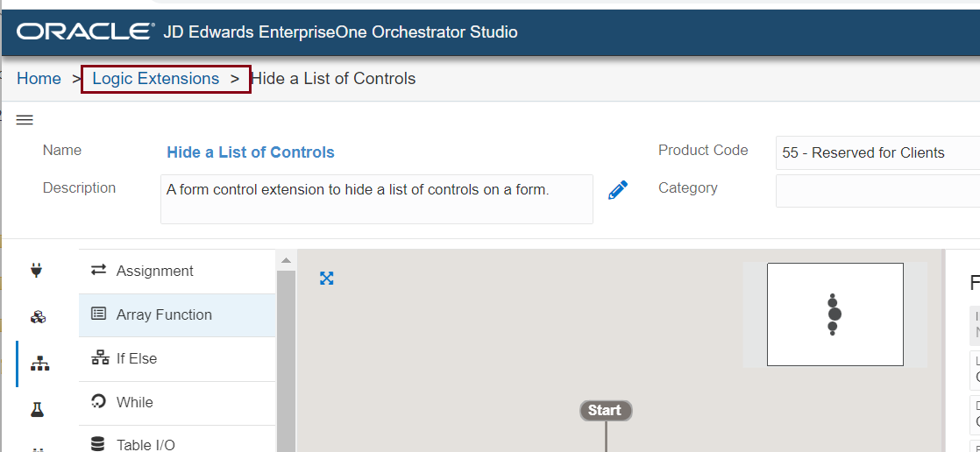Click the blue fit-to-screen arrows icon
This screenshot has height=452, width=980.
point(327,279)
